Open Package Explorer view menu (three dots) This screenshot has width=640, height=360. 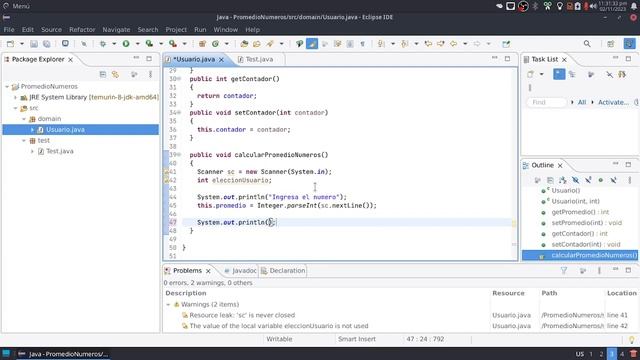[150, 74]
